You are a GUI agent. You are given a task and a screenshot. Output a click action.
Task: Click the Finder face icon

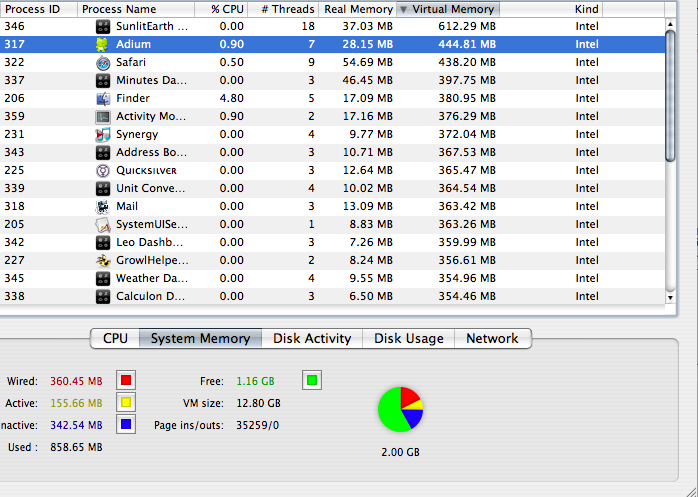click(103, 98)
